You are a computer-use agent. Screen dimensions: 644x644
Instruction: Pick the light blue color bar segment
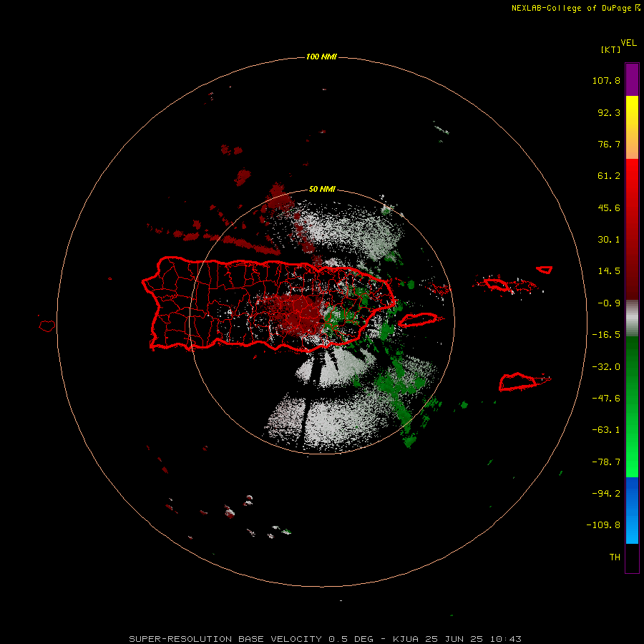(x=632, y=528)
